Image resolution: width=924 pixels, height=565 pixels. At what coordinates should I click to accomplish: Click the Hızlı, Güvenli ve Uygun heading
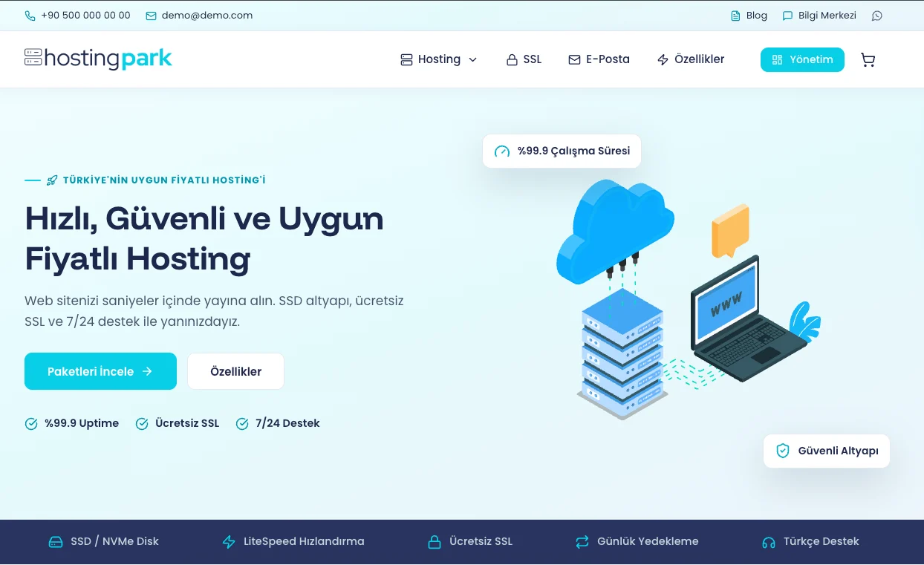[x=204, y=219]
